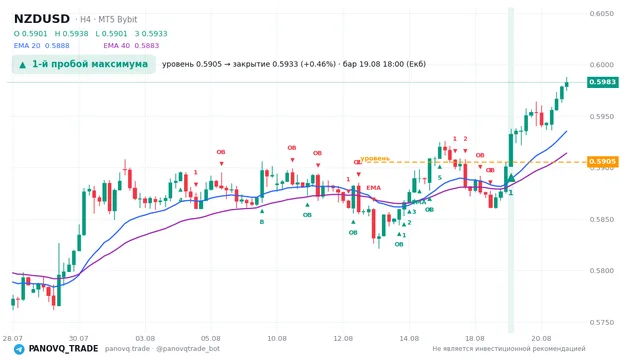Select the '1-й пробой максимума' signal badge

tap(84, 64)
